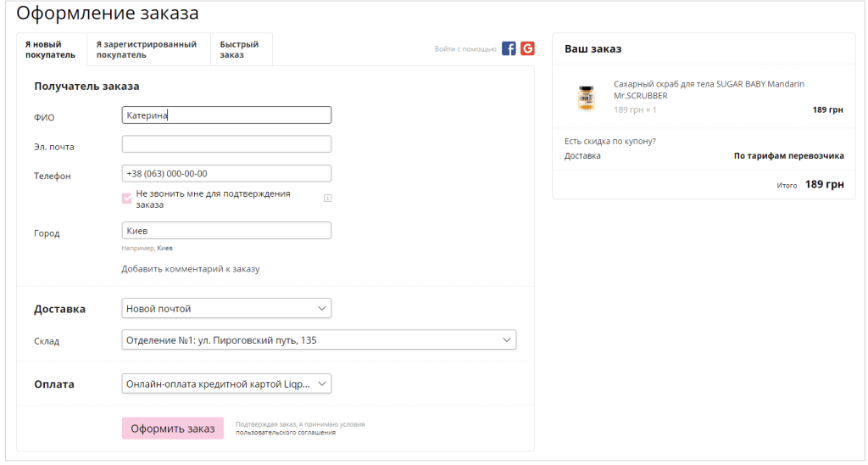Click 'Добавить комментарий к заказу' link

(190, 269)
